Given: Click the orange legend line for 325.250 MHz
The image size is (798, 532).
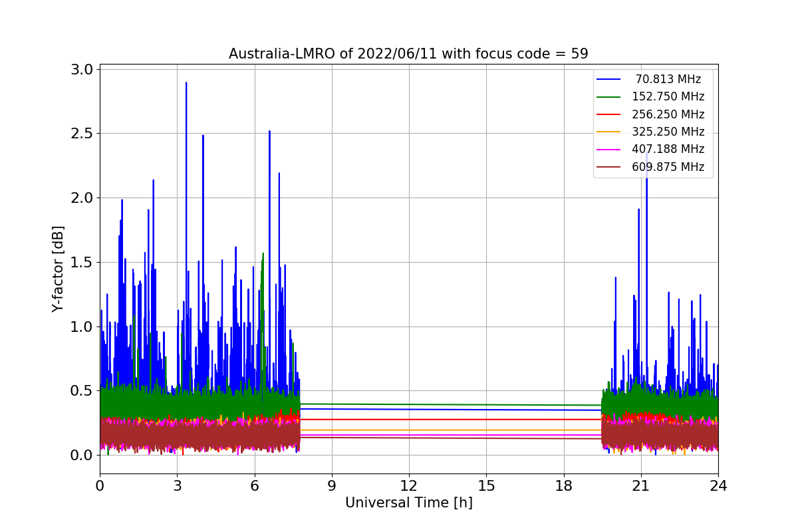Looking at the screenshot, I should pos(608,132).
